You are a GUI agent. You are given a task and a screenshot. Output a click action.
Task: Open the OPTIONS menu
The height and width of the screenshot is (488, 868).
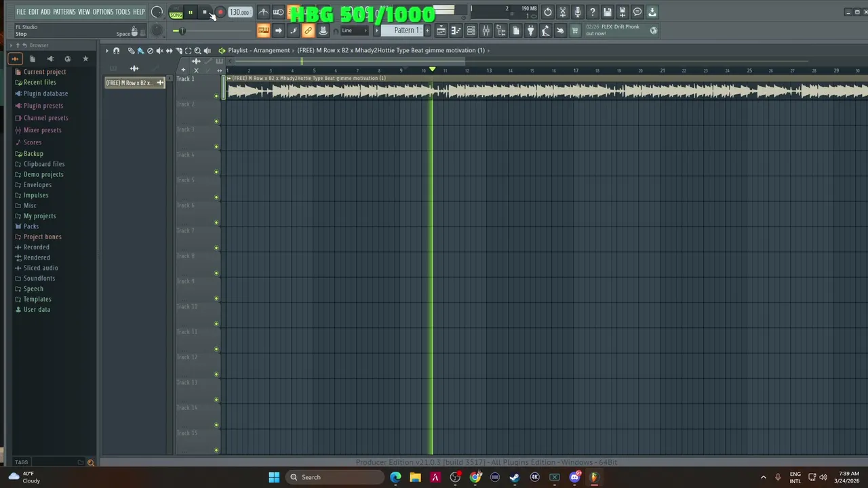(103, 12)
